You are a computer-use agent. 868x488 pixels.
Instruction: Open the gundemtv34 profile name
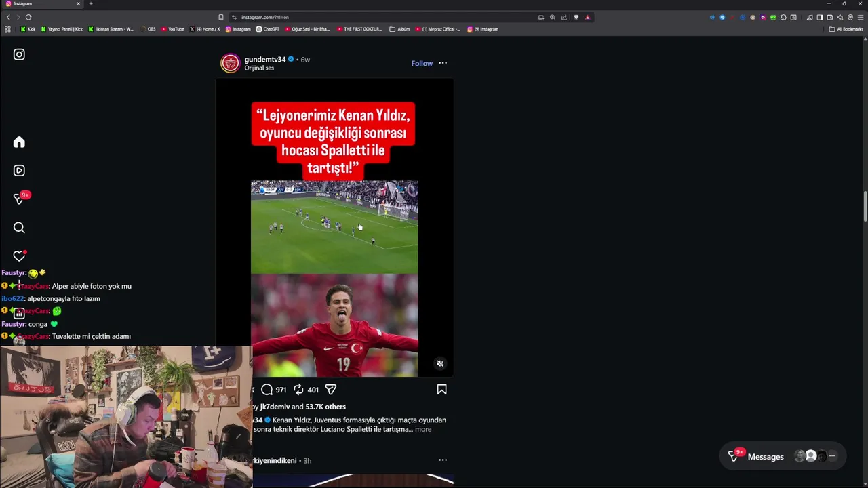265,59
